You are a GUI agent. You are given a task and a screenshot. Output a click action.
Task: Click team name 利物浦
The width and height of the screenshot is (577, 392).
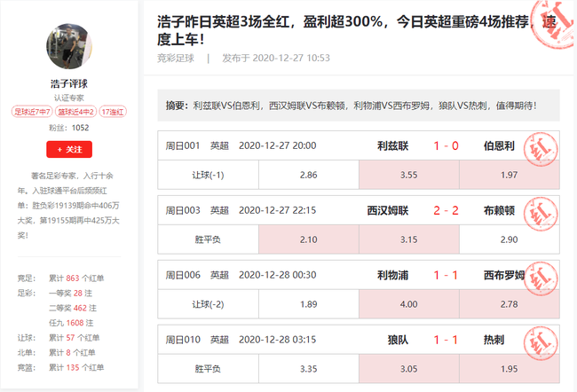pos(392,276)
